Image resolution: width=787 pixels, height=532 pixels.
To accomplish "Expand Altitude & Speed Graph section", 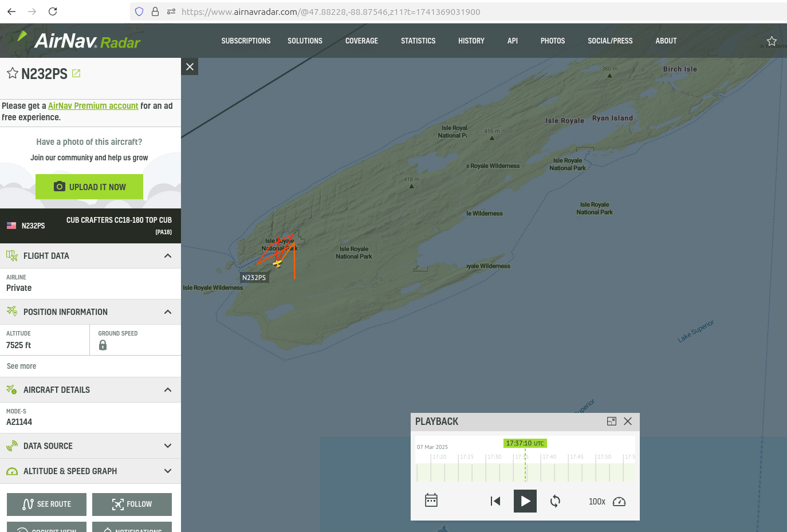I will click(x=168, y=471).
